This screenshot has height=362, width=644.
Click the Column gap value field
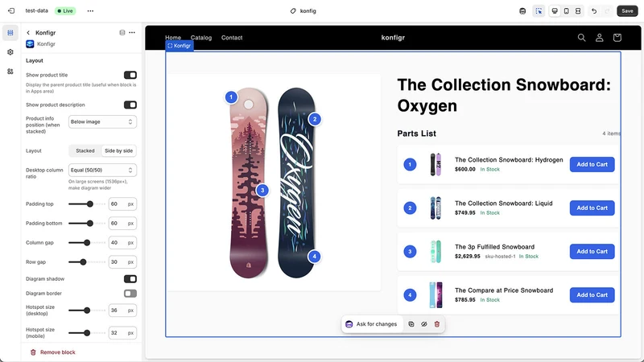click(122, 243)
